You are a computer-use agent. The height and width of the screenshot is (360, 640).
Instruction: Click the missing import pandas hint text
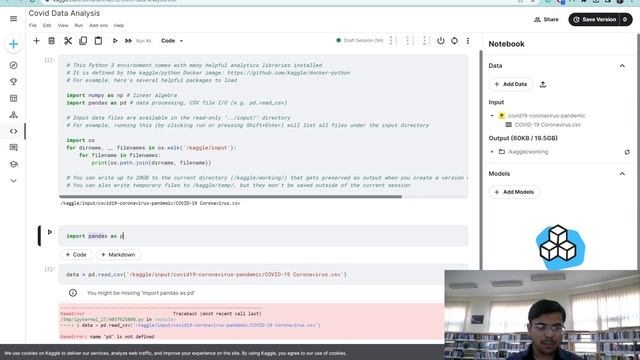tap(141, 293)
